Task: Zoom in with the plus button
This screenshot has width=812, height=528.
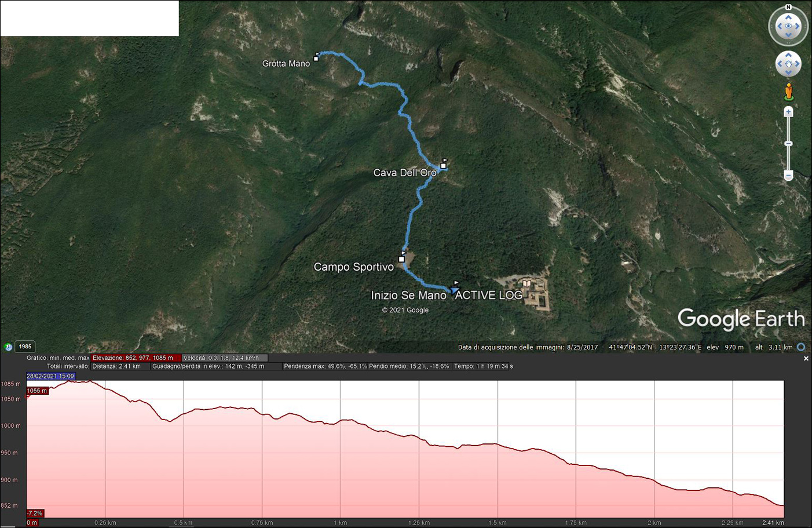Action: pyautogui.click(x=788, y=112)
